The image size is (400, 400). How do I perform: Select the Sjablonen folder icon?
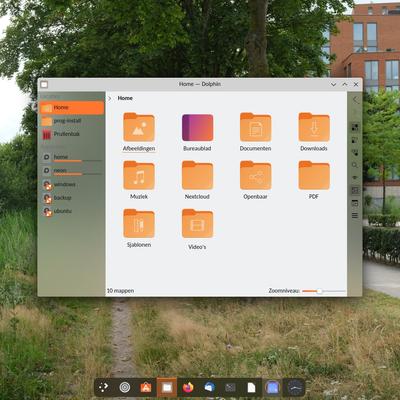point(139,223)
